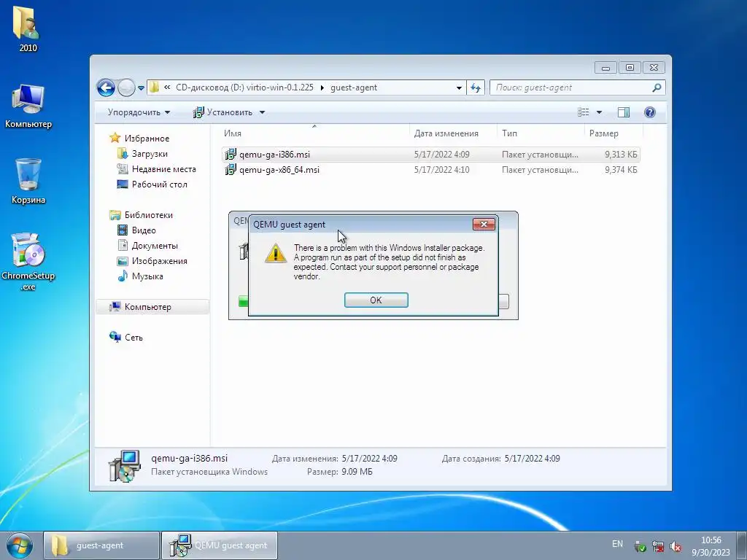Select the 2010 folder desktop icon
The image size is (747, 560).
(28, 29)
